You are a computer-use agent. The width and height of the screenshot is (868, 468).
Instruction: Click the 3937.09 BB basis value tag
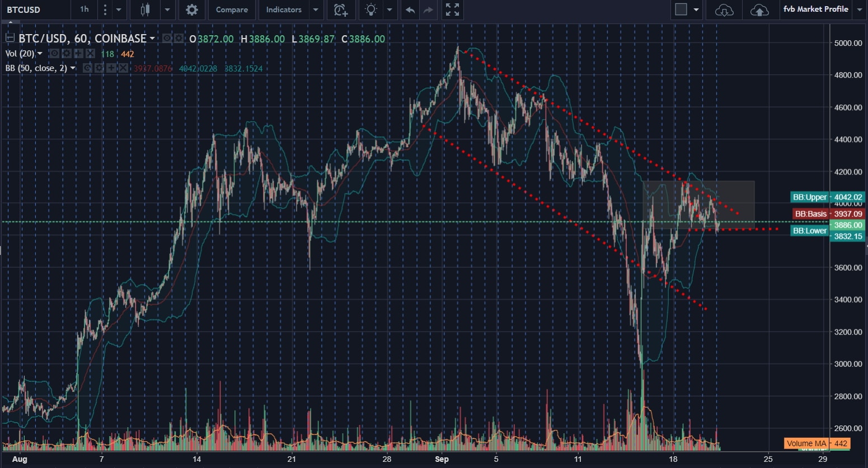tap(848, 214)
